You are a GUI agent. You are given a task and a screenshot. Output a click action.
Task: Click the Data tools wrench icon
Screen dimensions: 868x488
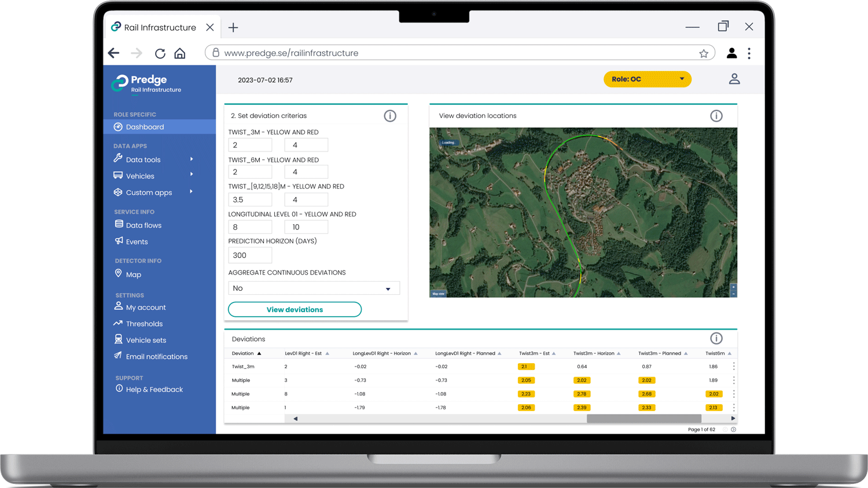point(118,158)
